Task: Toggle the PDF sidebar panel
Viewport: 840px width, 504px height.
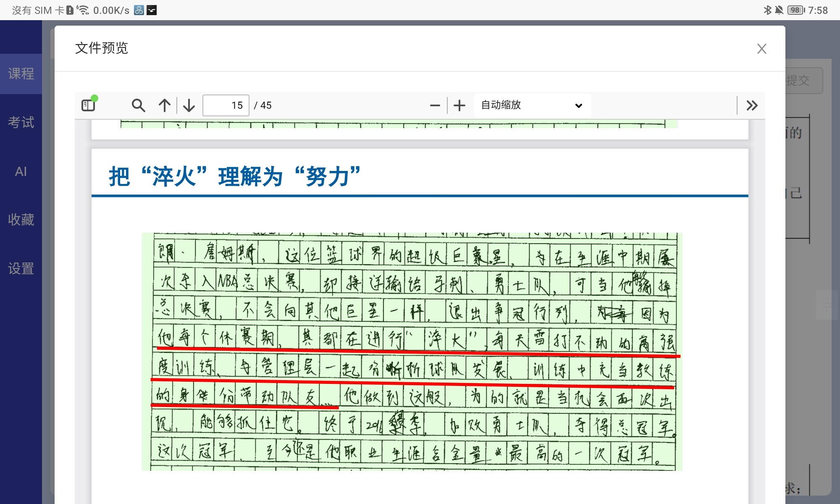Action: click(89, 105)
